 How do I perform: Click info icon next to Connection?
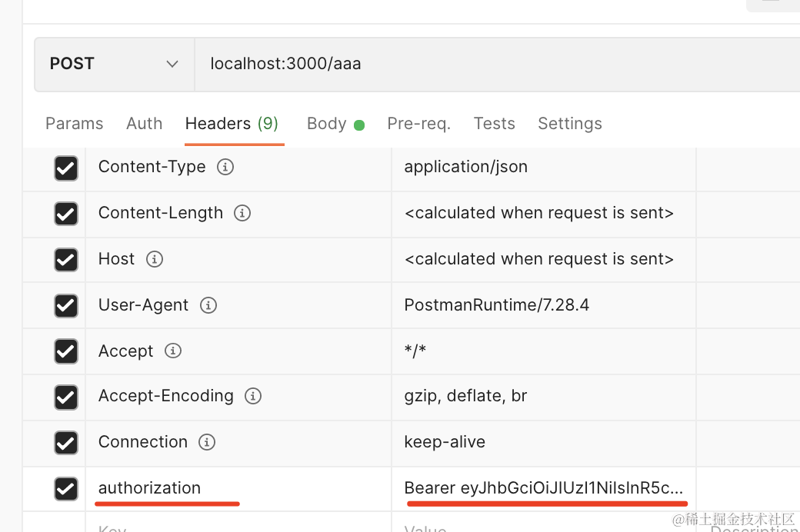click(x=206, y=442)
